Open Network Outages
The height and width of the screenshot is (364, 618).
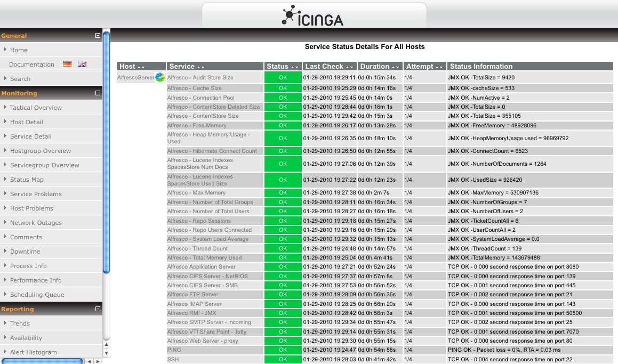36,223
